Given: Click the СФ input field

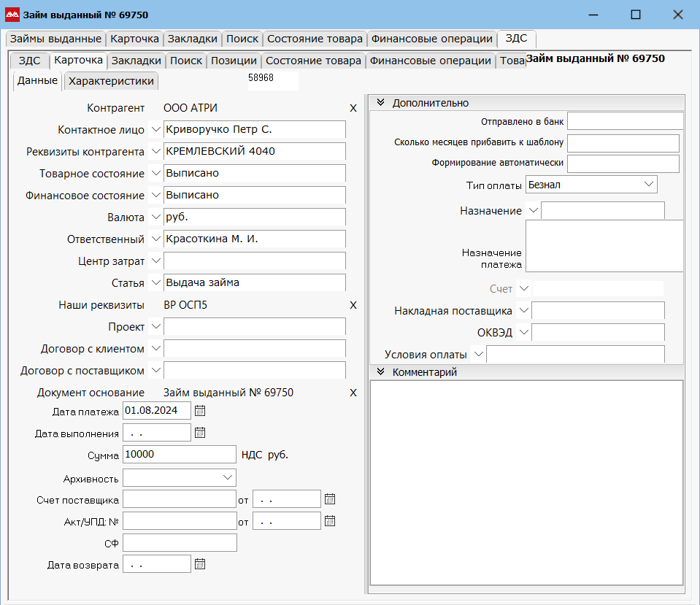Looking at the screenshot, I should (x=180, y=543).
